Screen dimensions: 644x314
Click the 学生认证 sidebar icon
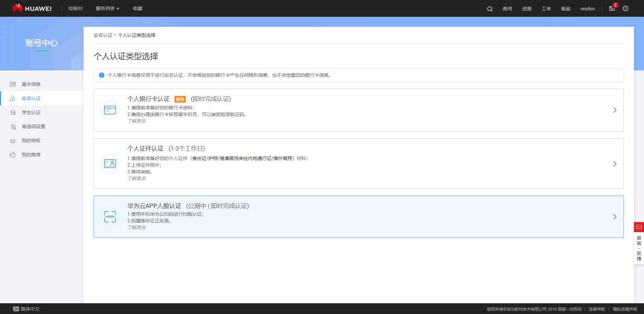(x=13, y=112)
